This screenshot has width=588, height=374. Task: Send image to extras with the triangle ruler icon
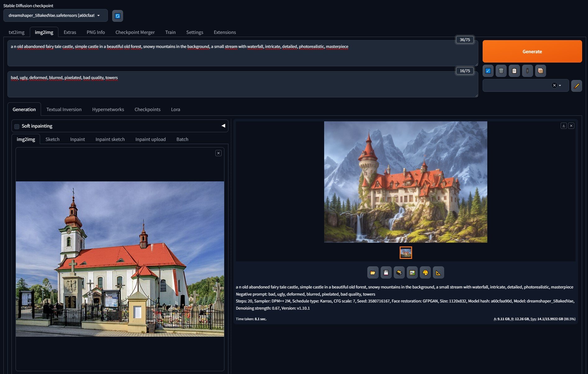438,273
